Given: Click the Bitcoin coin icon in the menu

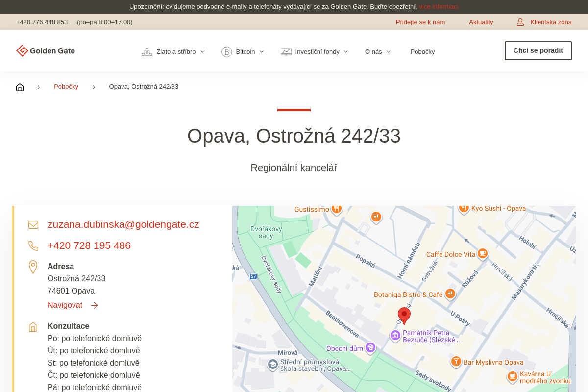Looking at the screenshot, I should pyautogui.click(x=227, y=52).
